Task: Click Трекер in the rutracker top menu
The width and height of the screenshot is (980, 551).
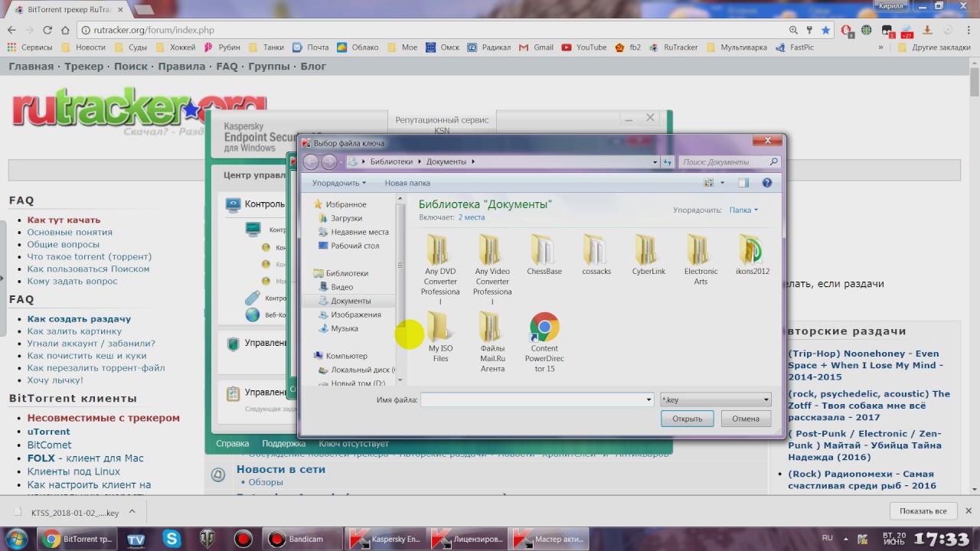Action: 83,67
